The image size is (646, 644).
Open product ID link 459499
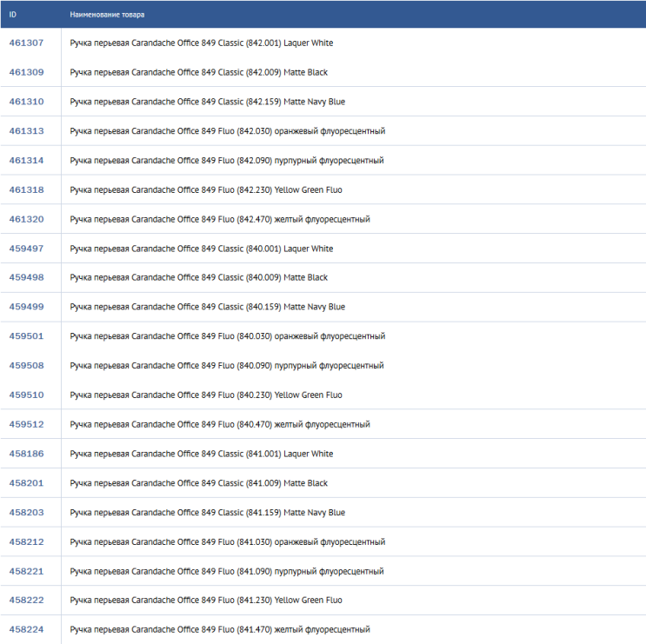(26, 307)
